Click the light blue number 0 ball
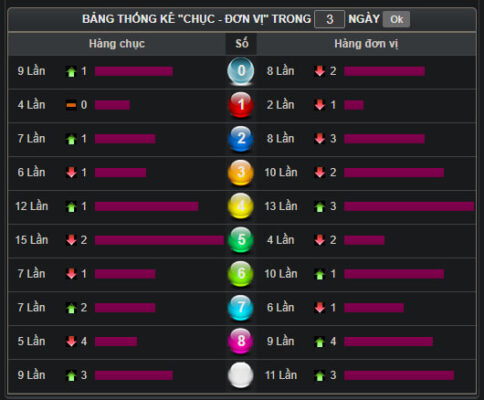Image resolution: width=484 pixels, height=400 pixels. (x=241, y=71)
